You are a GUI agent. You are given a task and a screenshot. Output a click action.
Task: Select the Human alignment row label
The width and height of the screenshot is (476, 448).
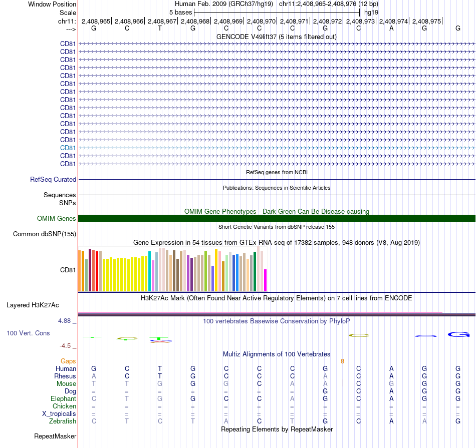click(x=66, y=368)
